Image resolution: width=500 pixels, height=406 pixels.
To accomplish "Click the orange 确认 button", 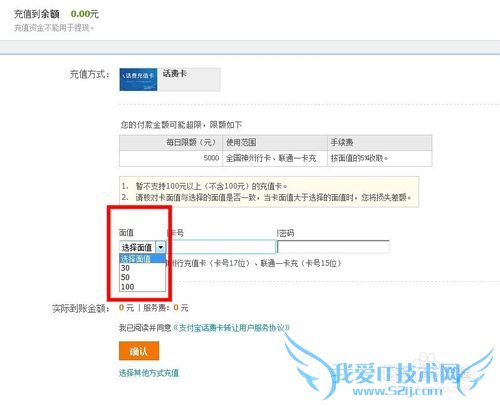I will click(x=139, y=351).
